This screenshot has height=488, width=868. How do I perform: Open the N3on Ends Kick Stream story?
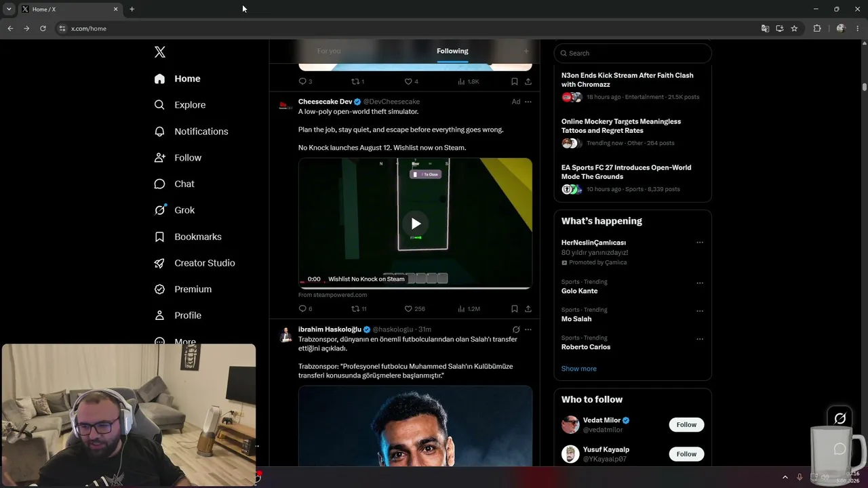point(633,86)
